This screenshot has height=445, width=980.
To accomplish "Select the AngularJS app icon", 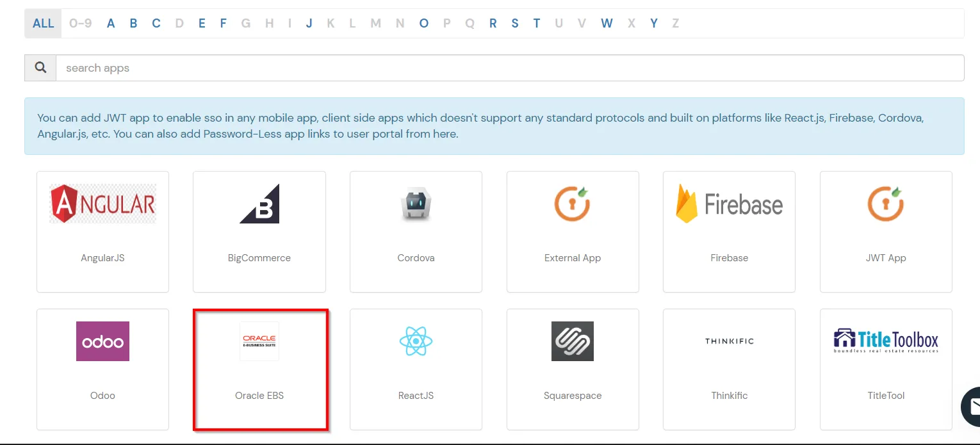I will pos(102,204).
